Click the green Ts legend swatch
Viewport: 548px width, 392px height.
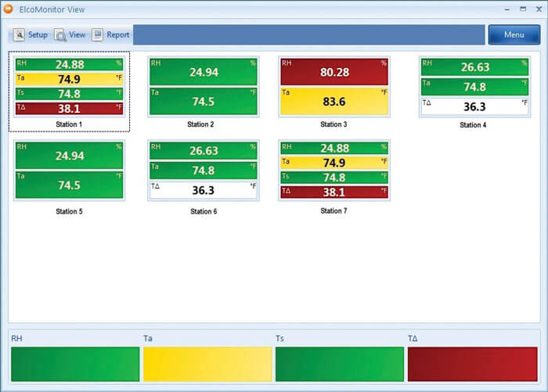339,364
